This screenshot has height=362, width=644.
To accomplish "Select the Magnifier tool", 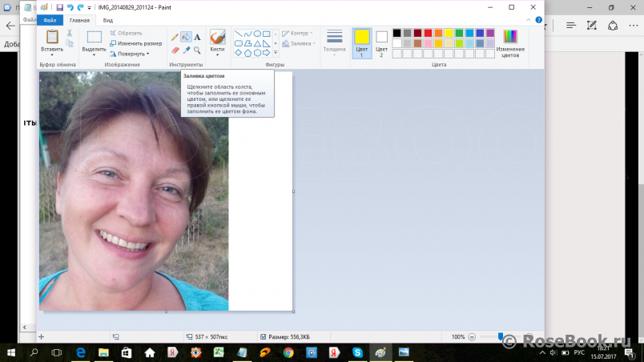I will tap(197, 50).
